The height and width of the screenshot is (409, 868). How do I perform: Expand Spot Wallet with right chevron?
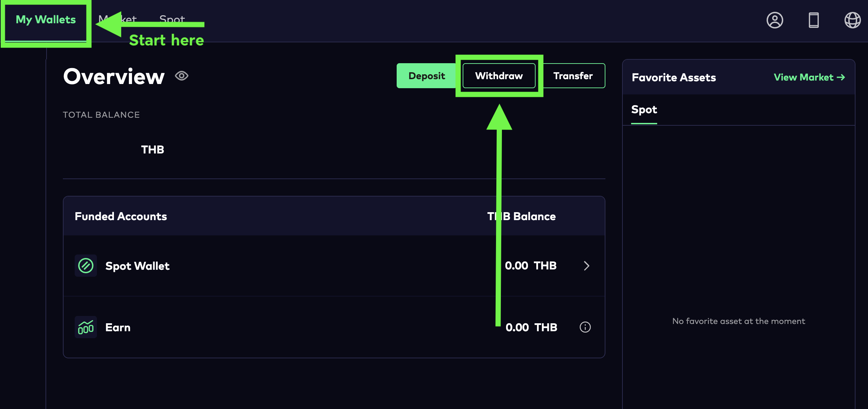(586, 266)
